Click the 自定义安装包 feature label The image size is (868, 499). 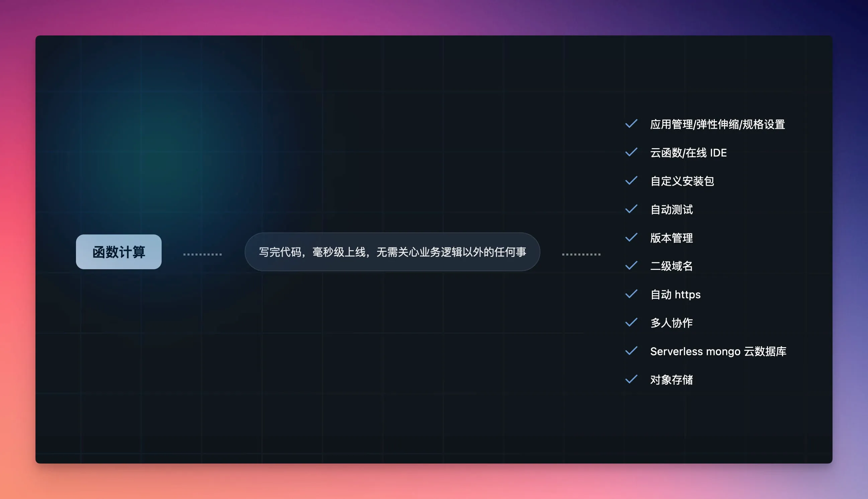point(682,181)
